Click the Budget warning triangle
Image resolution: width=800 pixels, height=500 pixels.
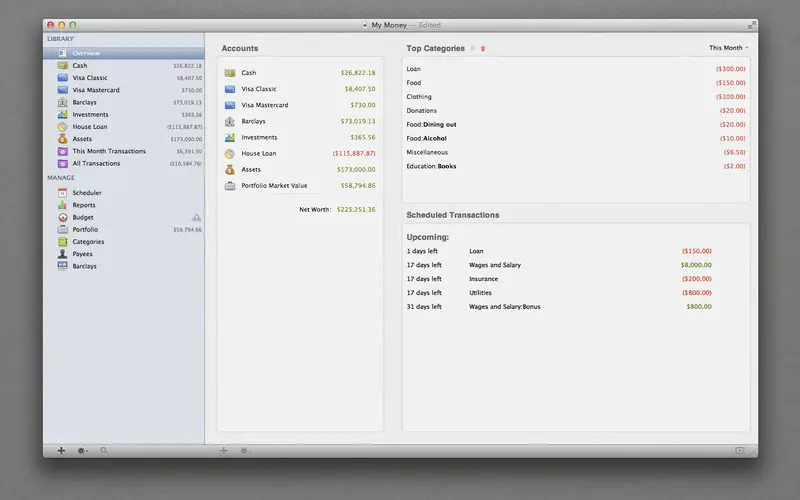pyautogui.click(x=196, y=217)
